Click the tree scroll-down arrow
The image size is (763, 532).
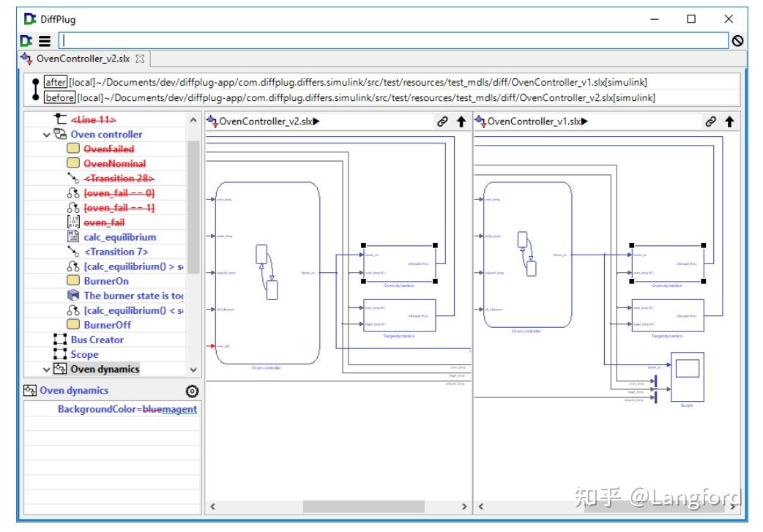click(193, 370)
